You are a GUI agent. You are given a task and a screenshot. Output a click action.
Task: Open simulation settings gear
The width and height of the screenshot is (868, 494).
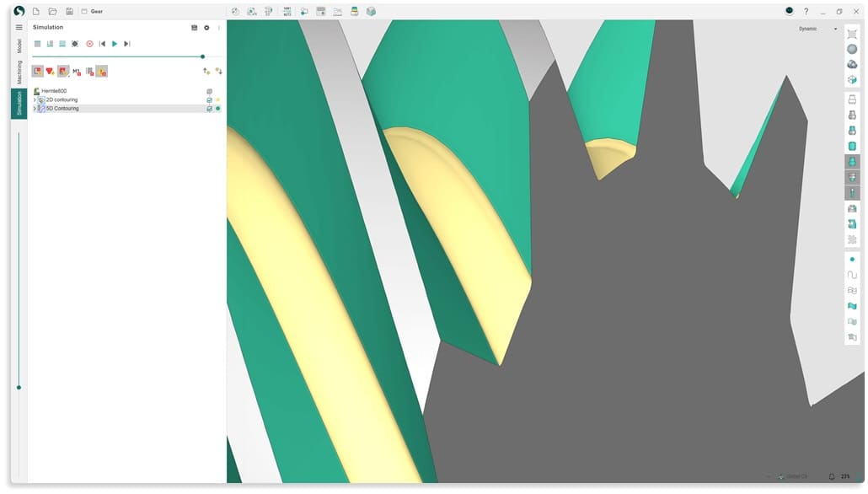tap(206, 28)
